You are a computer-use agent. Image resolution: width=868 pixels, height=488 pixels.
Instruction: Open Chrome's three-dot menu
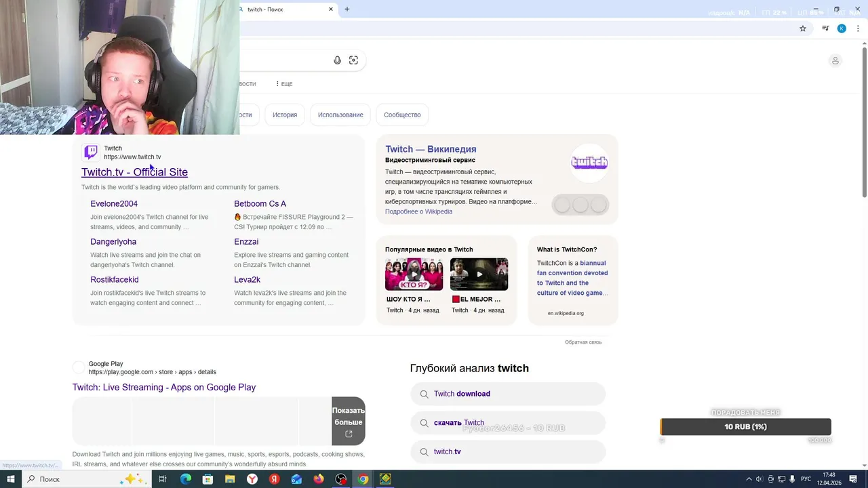point(858,28)
